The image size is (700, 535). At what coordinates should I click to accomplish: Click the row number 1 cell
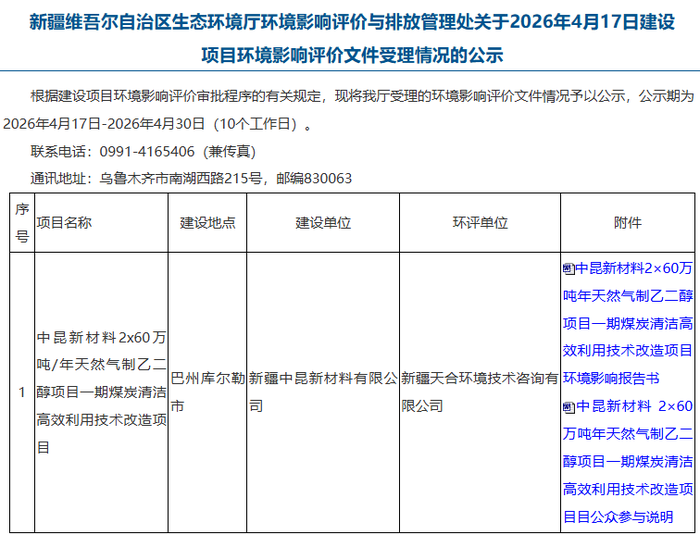(x=22, y=392)
